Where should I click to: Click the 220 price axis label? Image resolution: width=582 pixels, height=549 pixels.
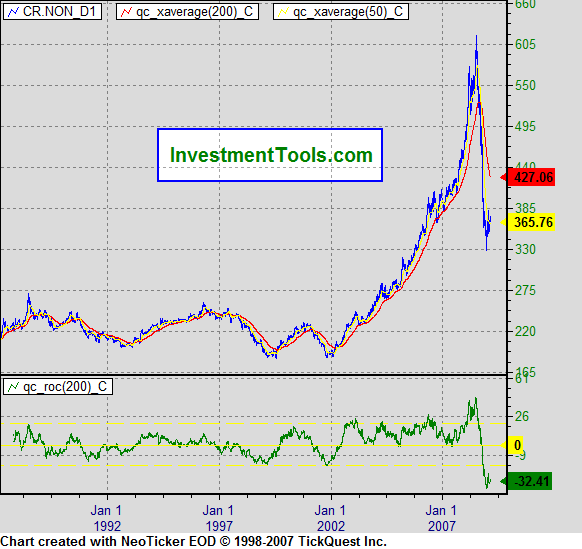[x=526, y=331]
